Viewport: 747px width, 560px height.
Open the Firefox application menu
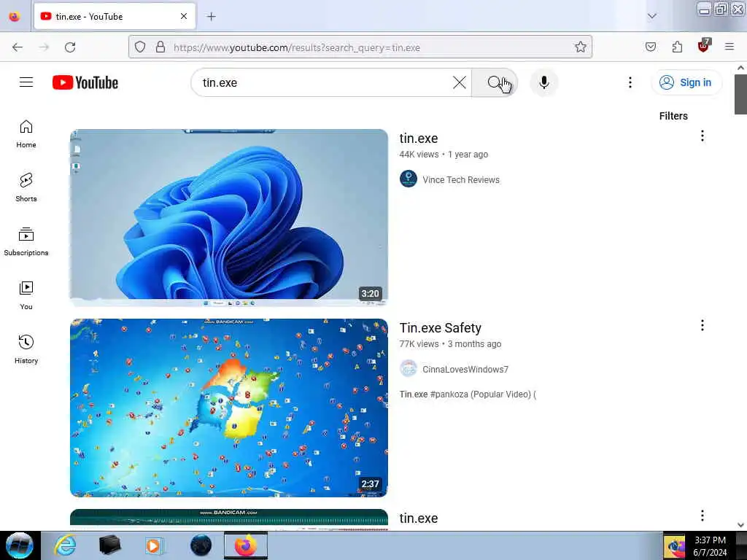pyautogui.click(x=729, y=47)
